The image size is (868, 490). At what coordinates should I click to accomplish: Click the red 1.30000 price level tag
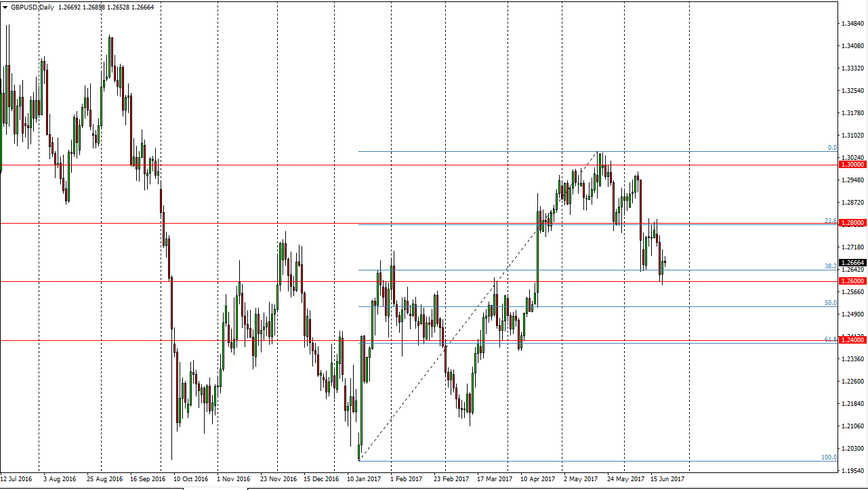point(851,164)
